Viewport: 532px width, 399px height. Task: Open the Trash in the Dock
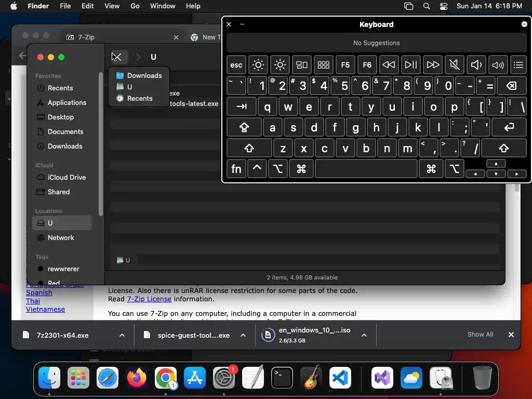tap(483, 378)
